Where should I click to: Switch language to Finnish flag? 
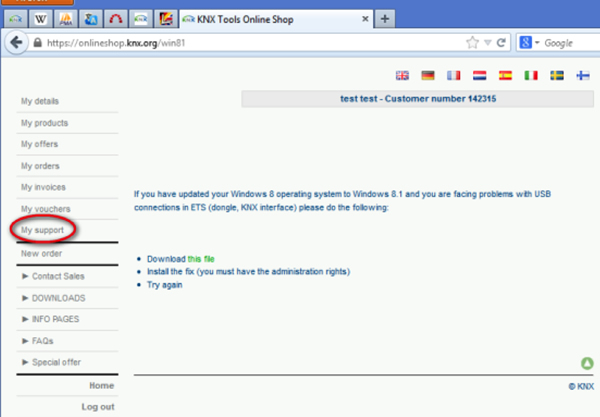pos(583,75)
